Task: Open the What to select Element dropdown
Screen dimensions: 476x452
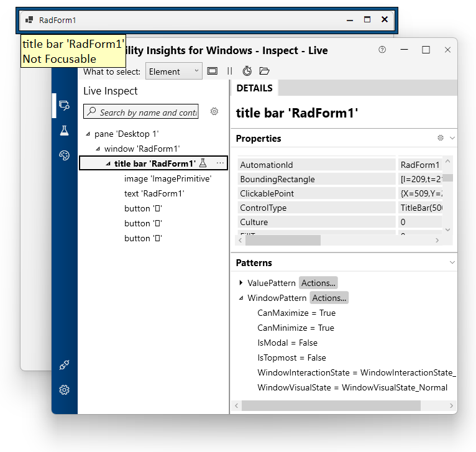Action: (174, 71)
